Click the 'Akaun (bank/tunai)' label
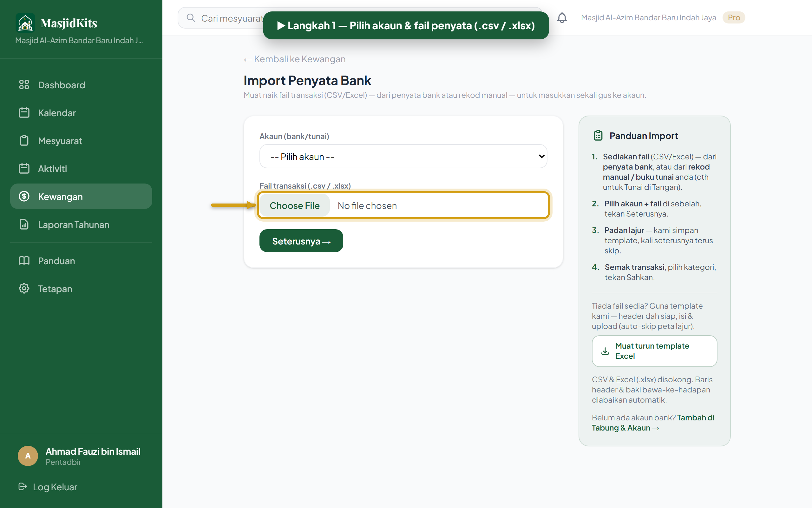The height and width of the screenshot is (508, 812). [x=294, y=136]
